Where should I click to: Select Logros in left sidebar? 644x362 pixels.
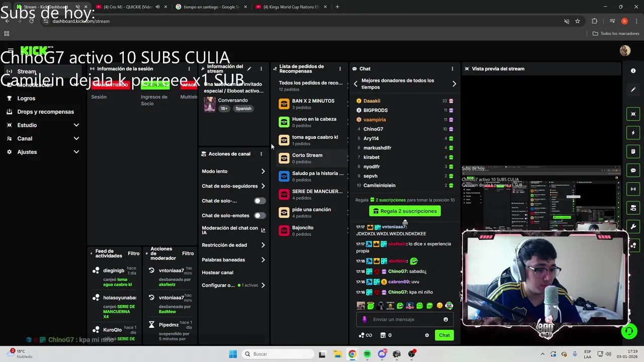coord(26,99)
